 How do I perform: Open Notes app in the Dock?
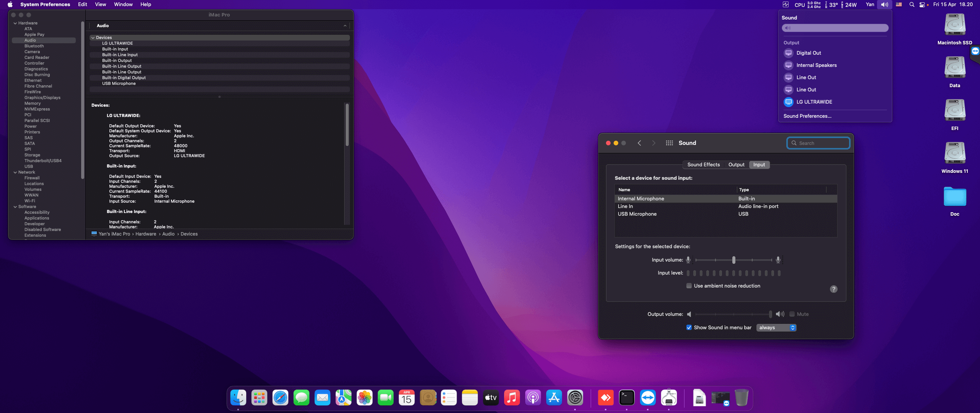(x=470, y=398)
